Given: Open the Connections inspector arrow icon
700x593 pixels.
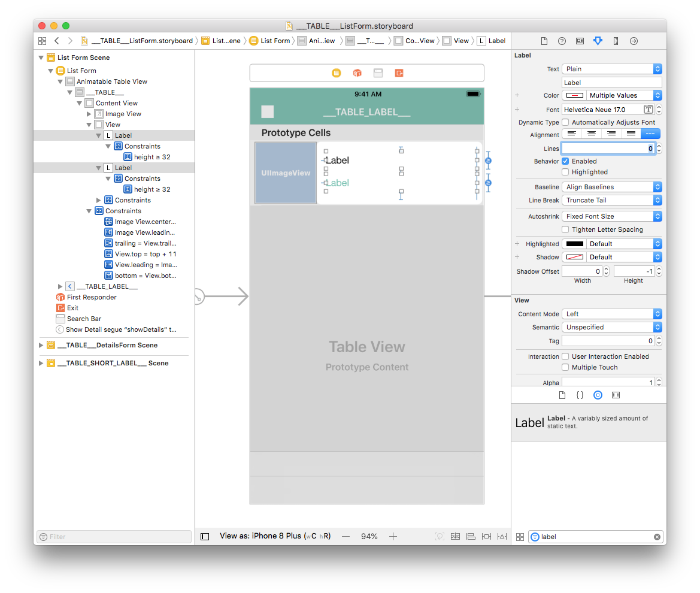Looking at the screenshot, I should pos(634,41).
